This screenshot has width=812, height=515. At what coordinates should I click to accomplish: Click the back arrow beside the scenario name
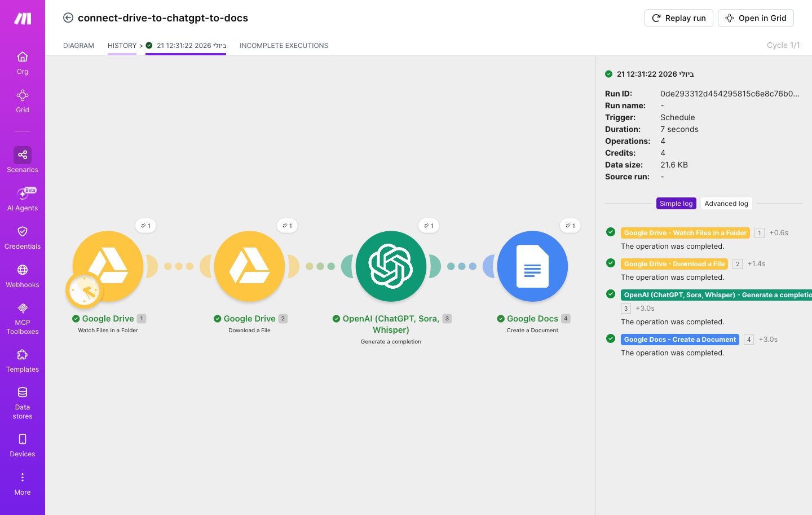coord(68,18)
